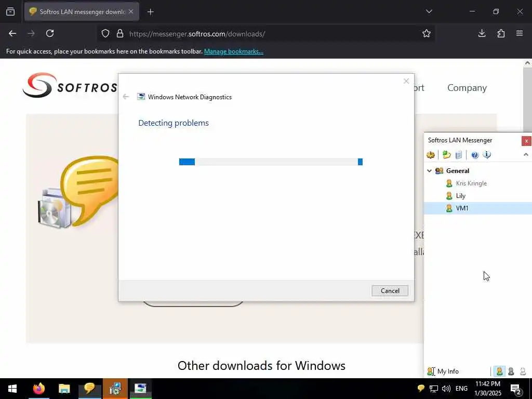Open the network status tray icon
The width and height of the screenshot is (532, 399).
(x=434, y=389)
